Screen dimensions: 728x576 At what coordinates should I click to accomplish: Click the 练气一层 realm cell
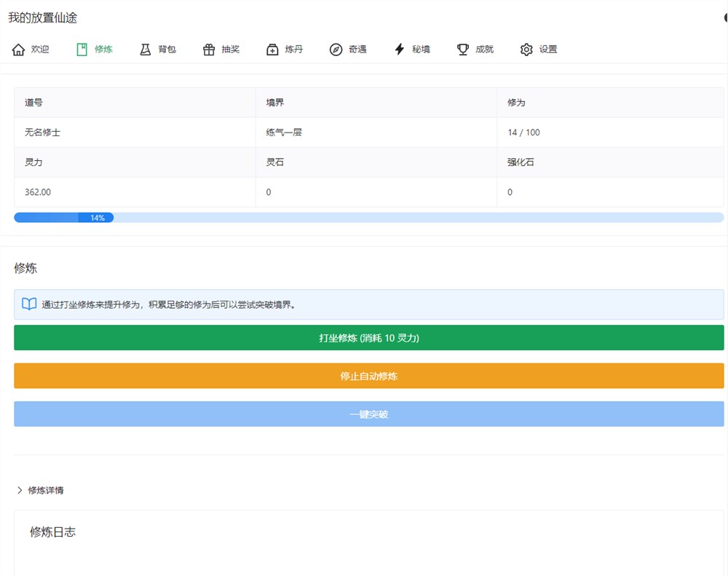[x=284, y=133]
